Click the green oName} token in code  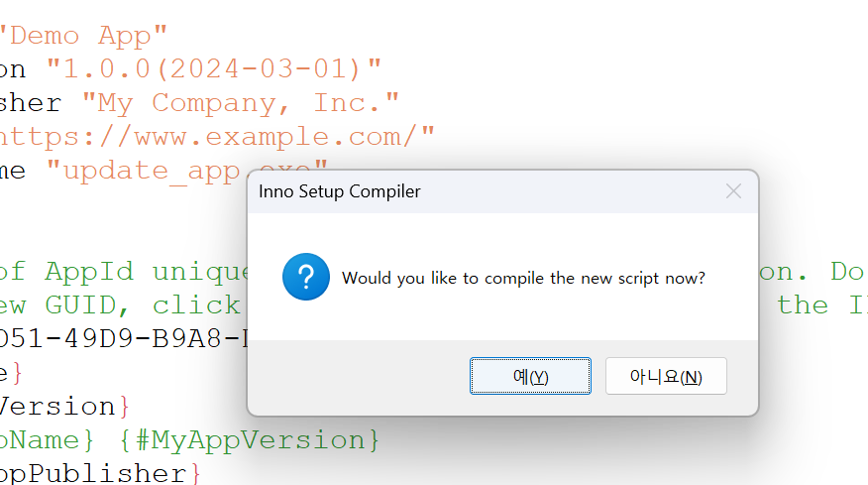[x=47, y=440]
